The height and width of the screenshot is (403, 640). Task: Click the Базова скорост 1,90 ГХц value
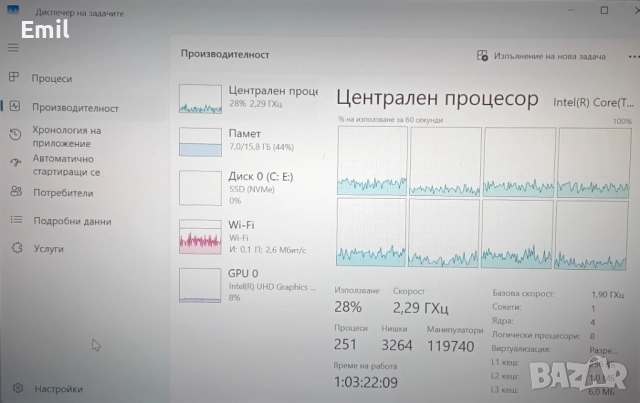point(607,294)
